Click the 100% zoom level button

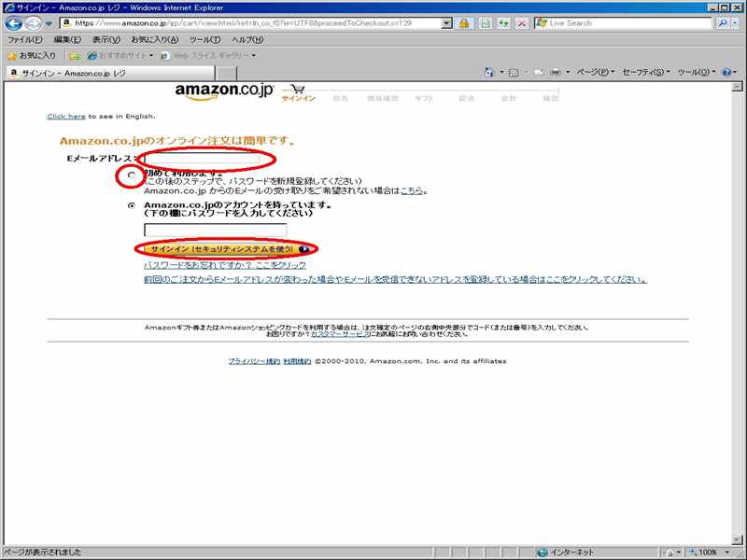[x=704, y=553]
